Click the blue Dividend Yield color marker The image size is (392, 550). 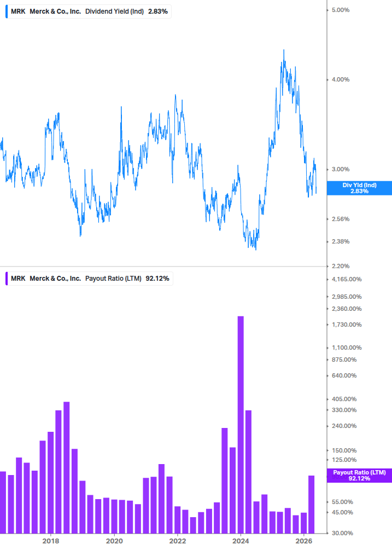click(7, 11)
